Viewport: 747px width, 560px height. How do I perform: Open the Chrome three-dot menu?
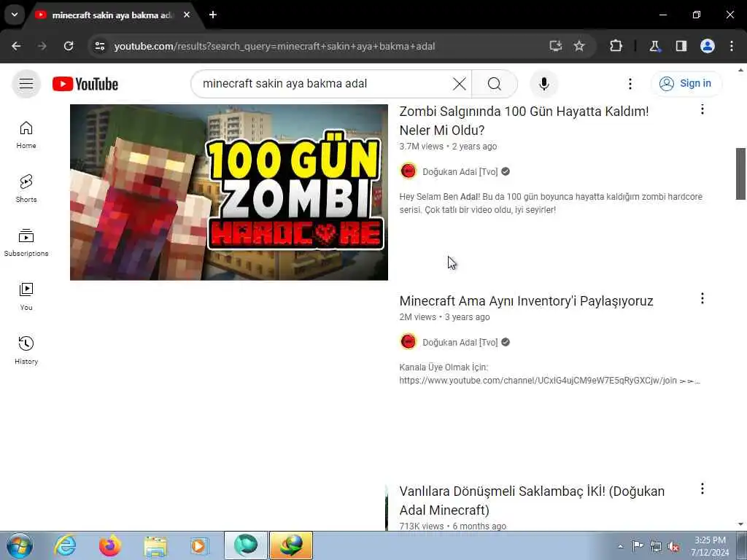[x=731, y=46]
